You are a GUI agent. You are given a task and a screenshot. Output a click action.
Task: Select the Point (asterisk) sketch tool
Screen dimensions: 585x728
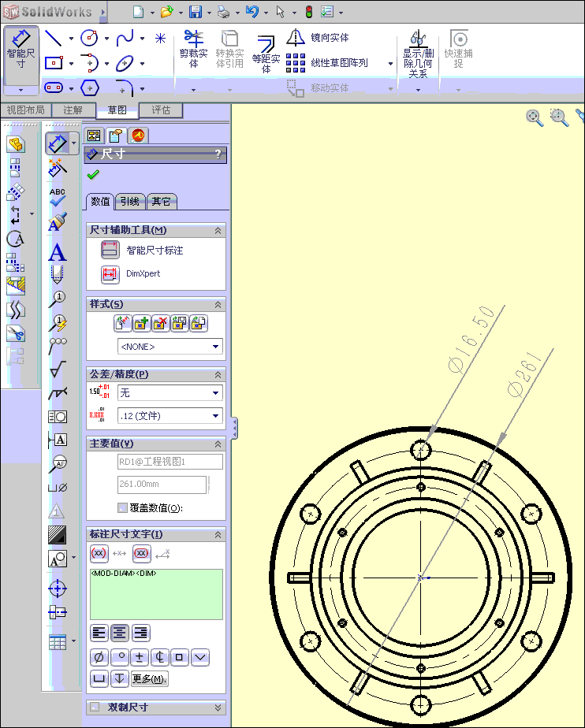[160, 38]
